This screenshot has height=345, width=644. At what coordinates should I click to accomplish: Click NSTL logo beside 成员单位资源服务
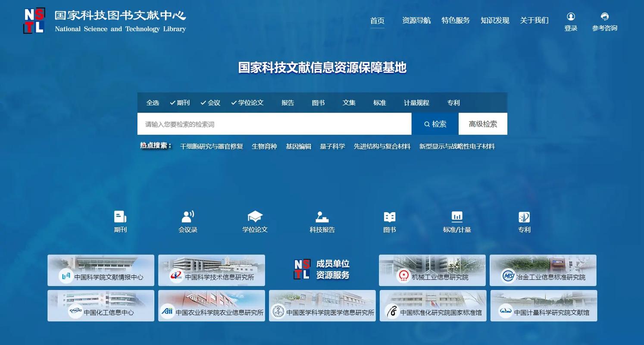click(x=302, y=269)
